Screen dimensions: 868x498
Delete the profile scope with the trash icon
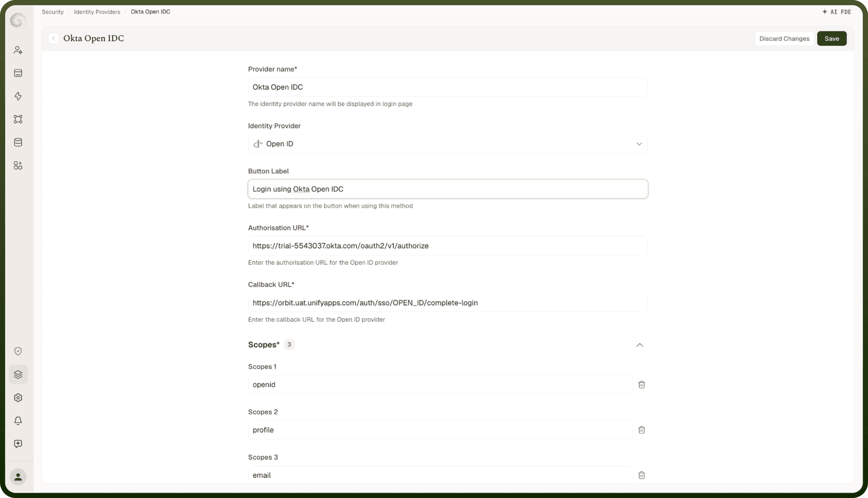point(642,430)
